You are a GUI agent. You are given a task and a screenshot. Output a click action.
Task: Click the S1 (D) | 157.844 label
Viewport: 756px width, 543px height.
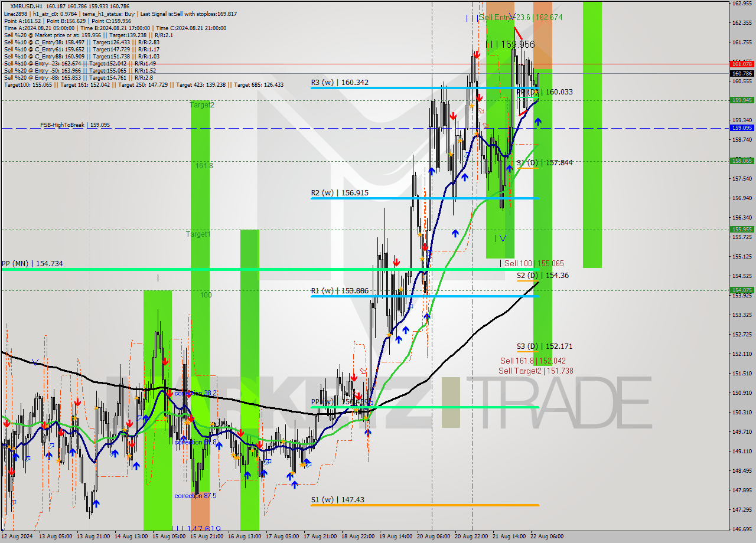click(544, 162)
